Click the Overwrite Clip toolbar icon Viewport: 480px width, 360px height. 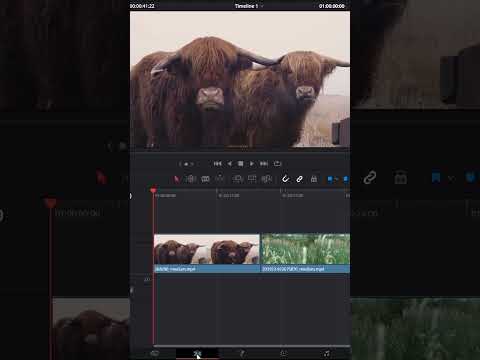252,179
